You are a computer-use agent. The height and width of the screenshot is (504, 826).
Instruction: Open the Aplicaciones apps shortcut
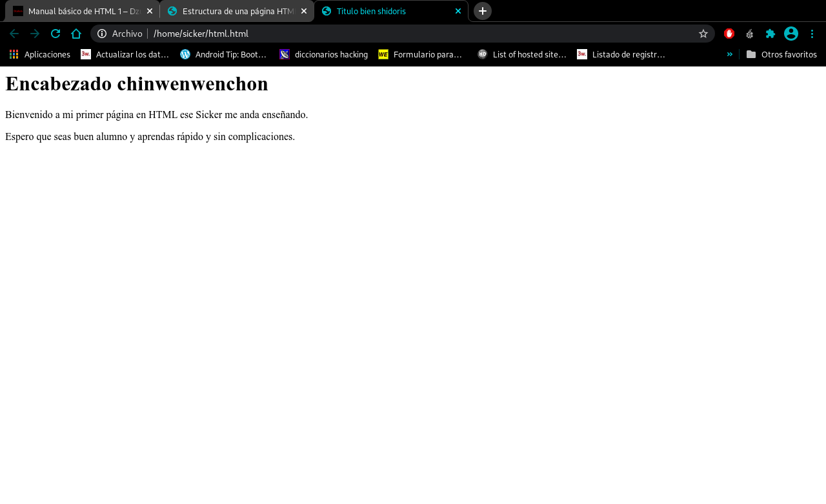[x=40, y=54]
